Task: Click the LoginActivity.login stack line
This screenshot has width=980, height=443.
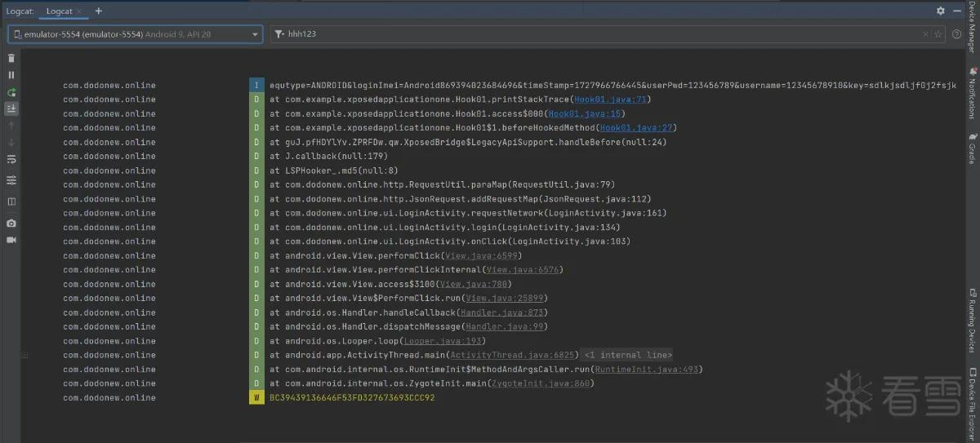Action: [x=445, y=227]
